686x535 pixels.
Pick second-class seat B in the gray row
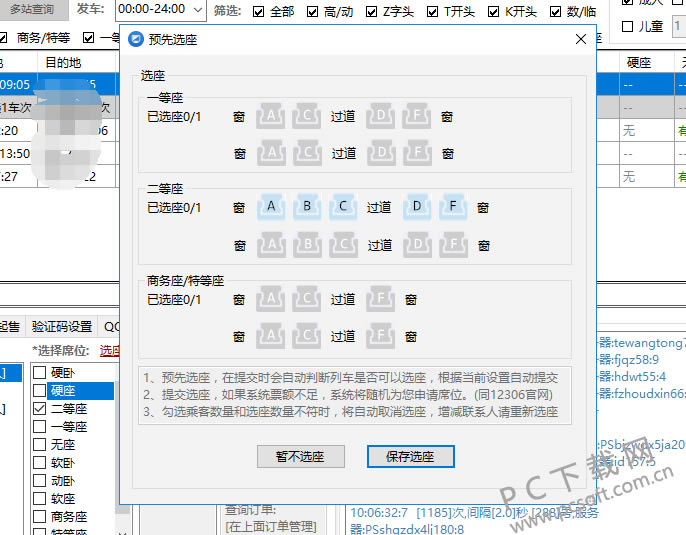tap(308, 245)
